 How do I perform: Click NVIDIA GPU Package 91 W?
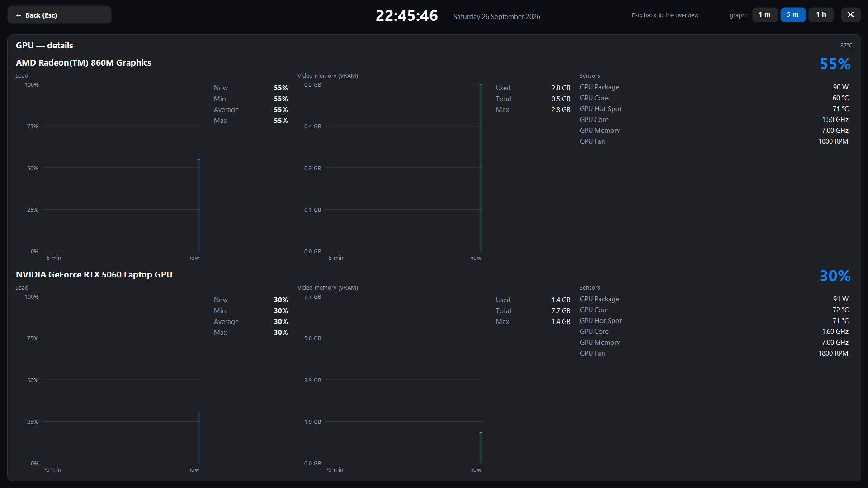tap(714, 299)
